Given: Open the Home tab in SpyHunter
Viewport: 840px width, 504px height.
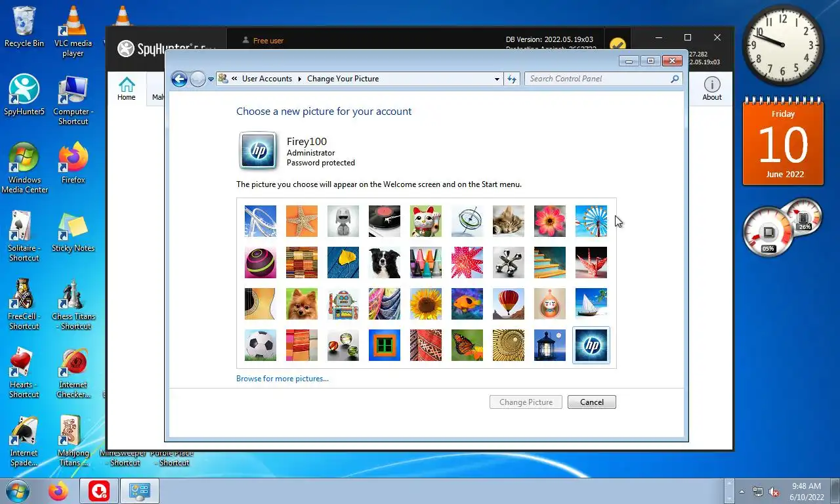Looking at the screenshot, I should click(x=127, y=89).
